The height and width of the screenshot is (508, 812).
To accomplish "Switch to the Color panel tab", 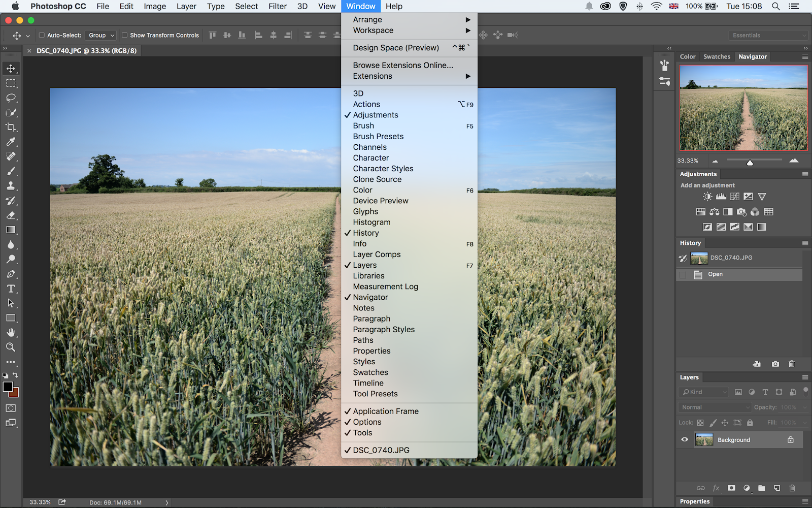I will coord(688,57).
